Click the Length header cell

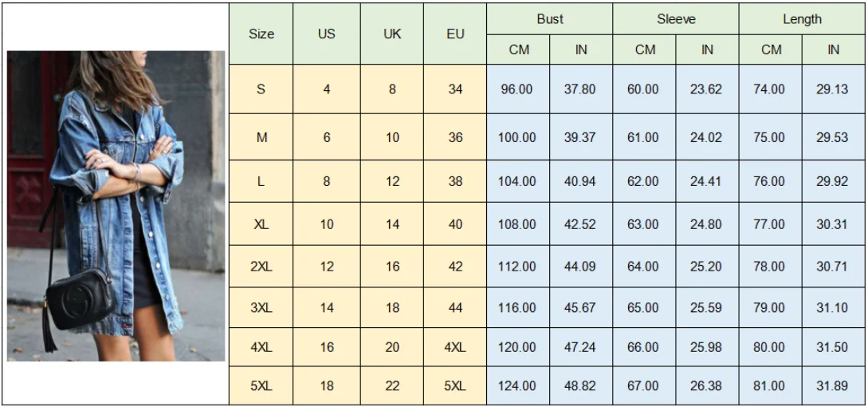(802, 19)
